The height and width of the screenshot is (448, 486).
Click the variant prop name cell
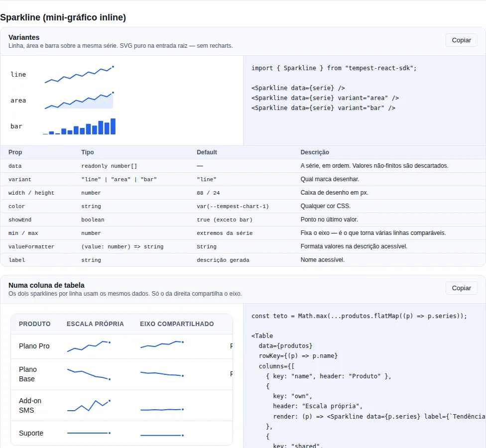pyautogui.click(x=20, y=179)
